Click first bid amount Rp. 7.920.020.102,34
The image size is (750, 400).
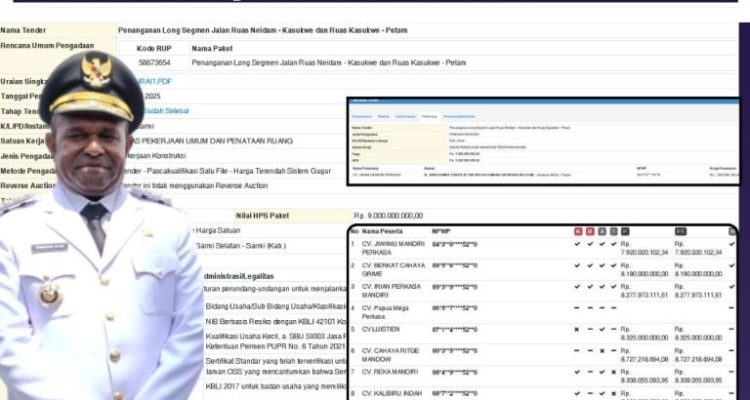[x=644, y=248]
